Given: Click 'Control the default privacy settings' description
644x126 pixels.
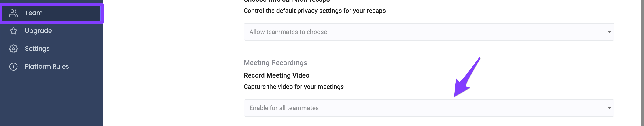Looking at the screenshot, I should pos(314,11).
